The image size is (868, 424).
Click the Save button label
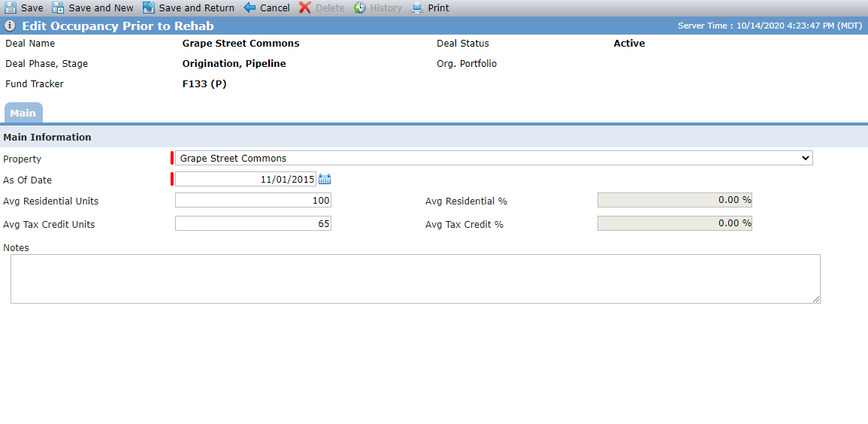coord(32,8)
